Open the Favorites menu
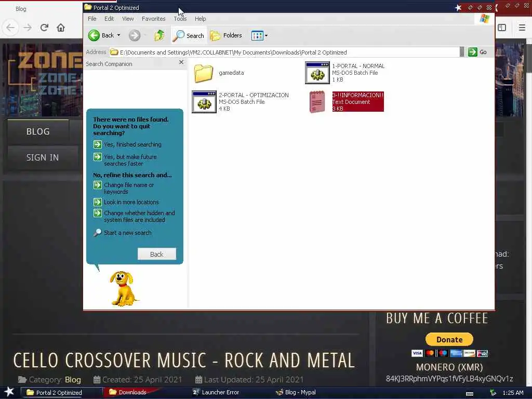This screenshot has width=532, height=399. [x=153, y=19]
